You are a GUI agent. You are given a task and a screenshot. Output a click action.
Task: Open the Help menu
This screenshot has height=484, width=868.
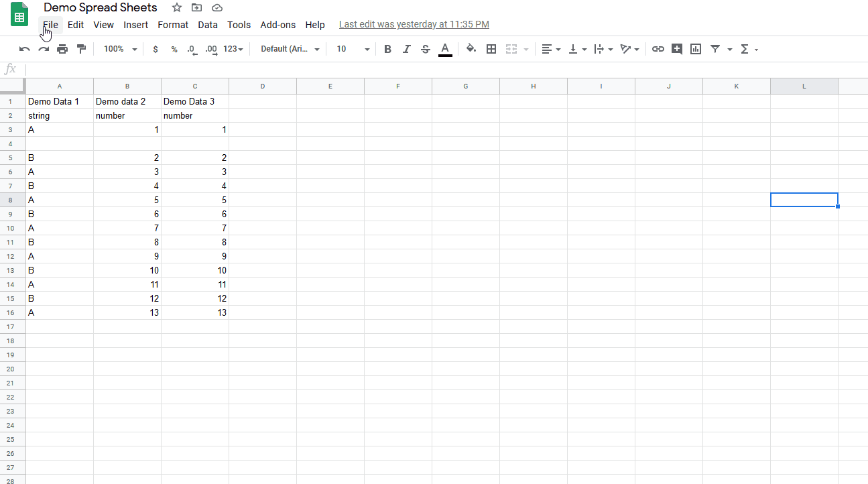pyautogui.click(x=315, y=25)
